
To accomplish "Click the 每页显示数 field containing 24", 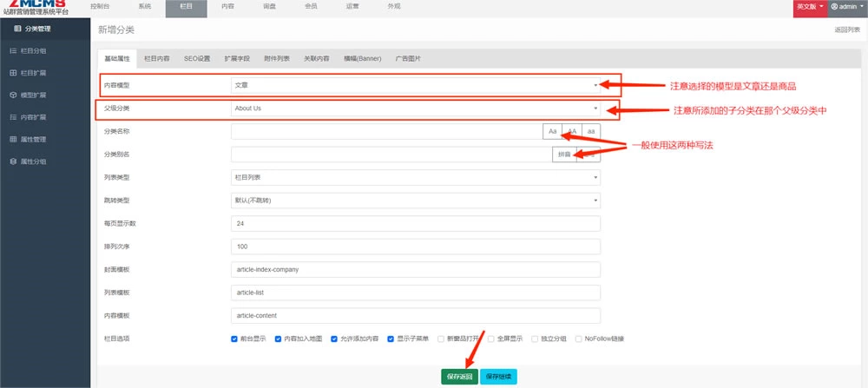I will 416,224.
